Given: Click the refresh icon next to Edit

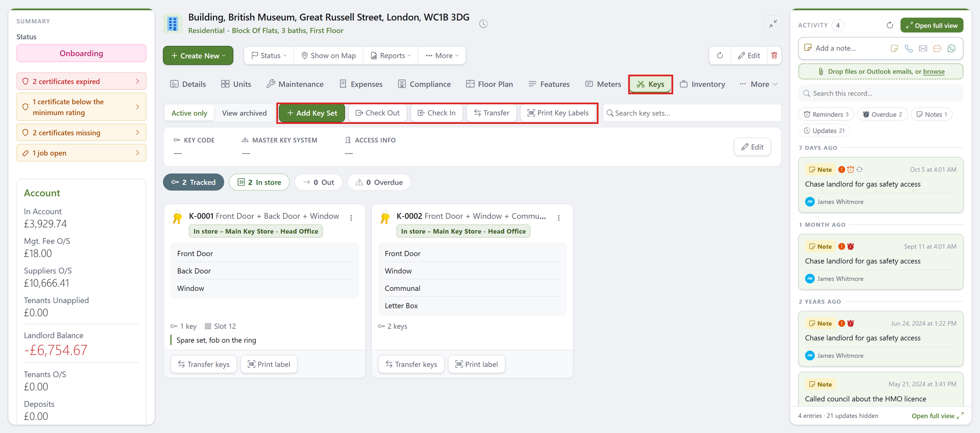Looking at the screenshot, I should coord(720,56).
